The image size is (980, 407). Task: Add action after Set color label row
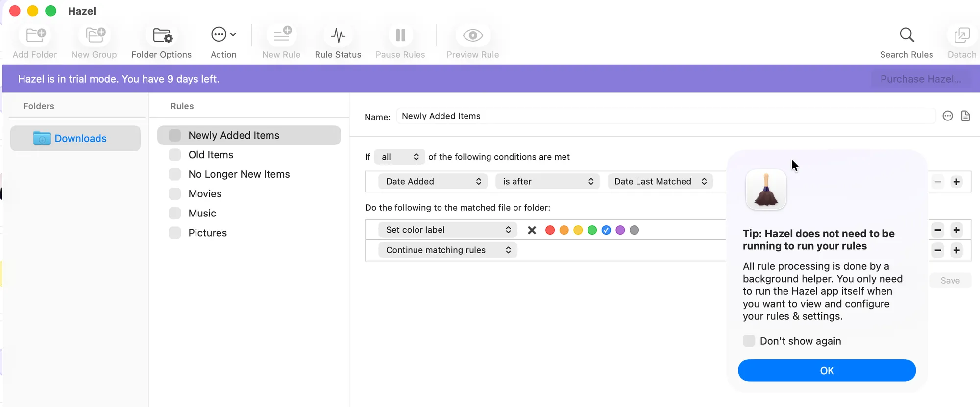click(x=956, y=230)
